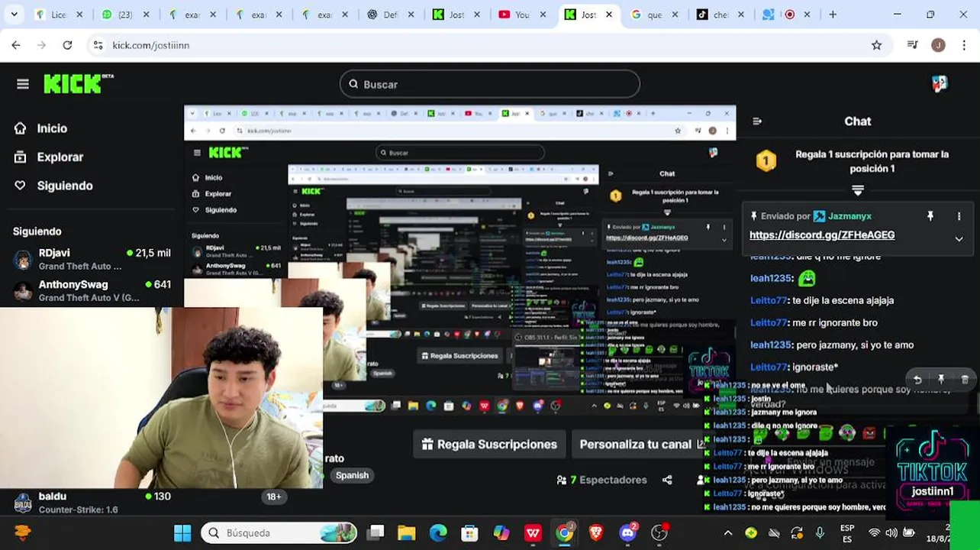Image resolution: width=980 pixels, height=550 pixels.
Task: Open Brave browser from the taskbar
Action: coord(596,532)
